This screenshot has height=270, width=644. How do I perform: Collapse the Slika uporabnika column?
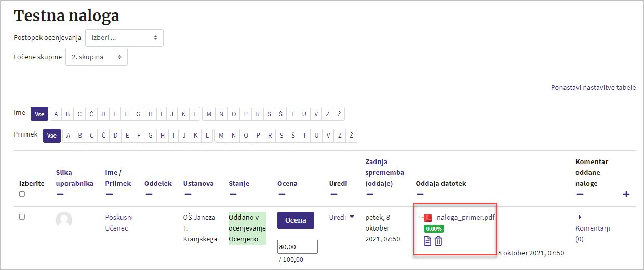point(60,194)
